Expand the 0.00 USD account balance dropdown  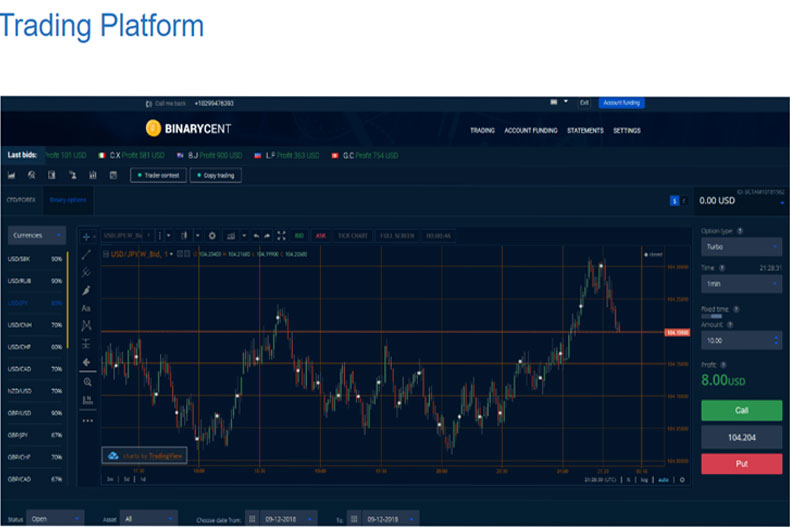[782, 203]
